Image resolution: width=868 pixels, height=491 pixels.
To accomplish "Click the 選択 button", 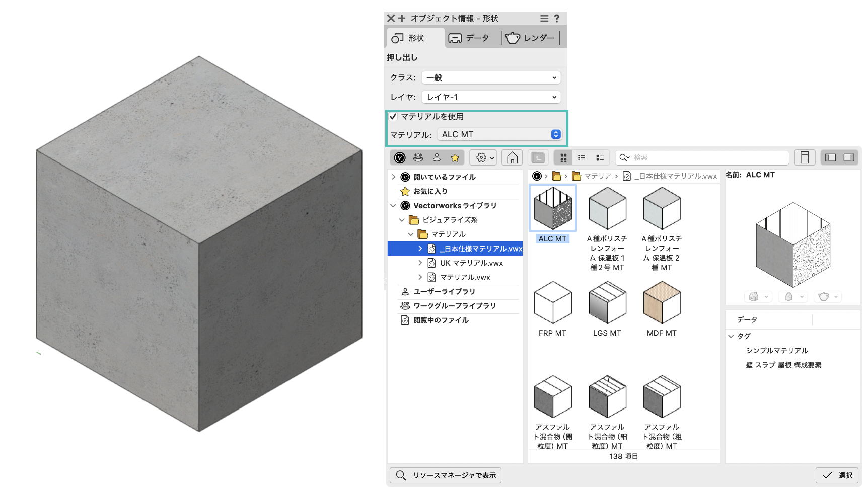I will point(837,475).
